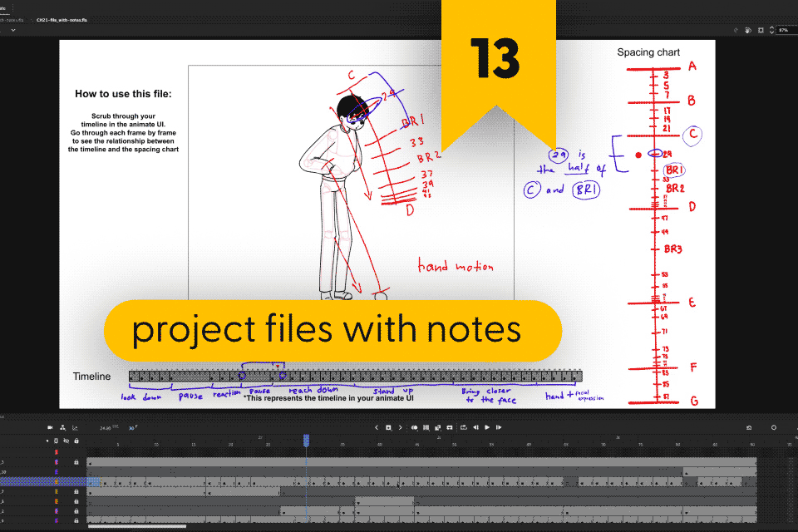
Task: Play the timeline animation
Action: pyautogui.click(x=487, y=427)
